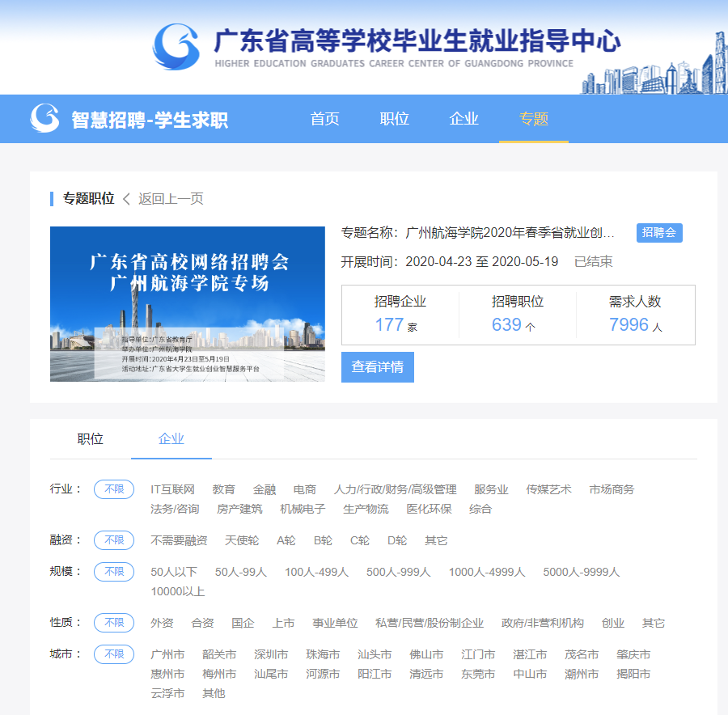Filter industry by 房产建筑
Image resolution: width=728 pixels, height=715 pixels.
239,510
